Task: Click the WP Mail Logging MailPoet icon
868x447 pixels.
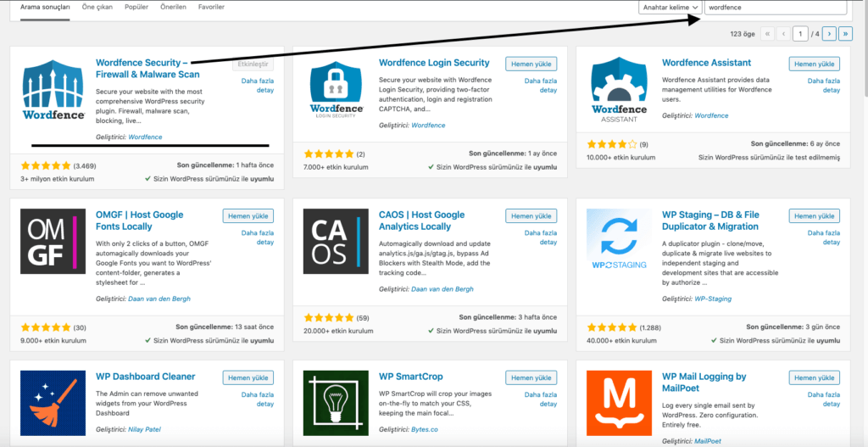Action: point(619,403)
